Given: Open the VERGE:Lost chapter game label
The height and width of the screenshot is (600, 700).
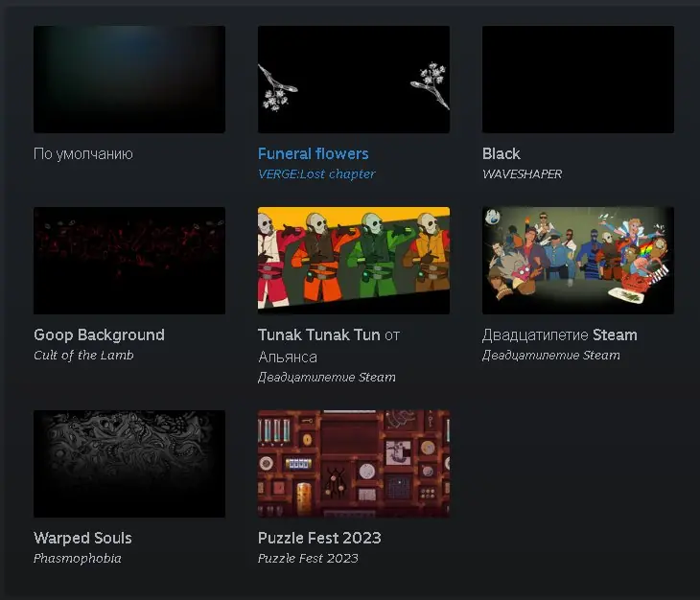Looking at the screenshot, I should coord(316,174).
